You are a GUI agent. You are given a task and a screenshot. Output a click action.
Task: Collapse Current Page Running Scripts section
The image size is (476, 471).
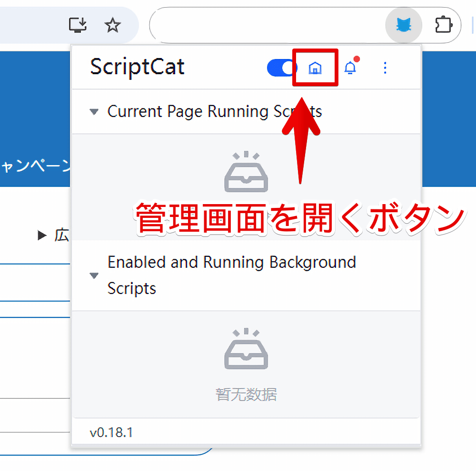click(94, 112)
